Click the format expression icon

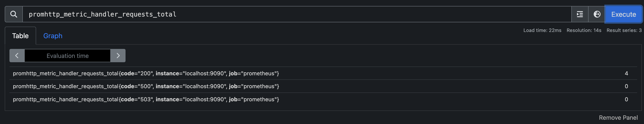coord(580,14)
